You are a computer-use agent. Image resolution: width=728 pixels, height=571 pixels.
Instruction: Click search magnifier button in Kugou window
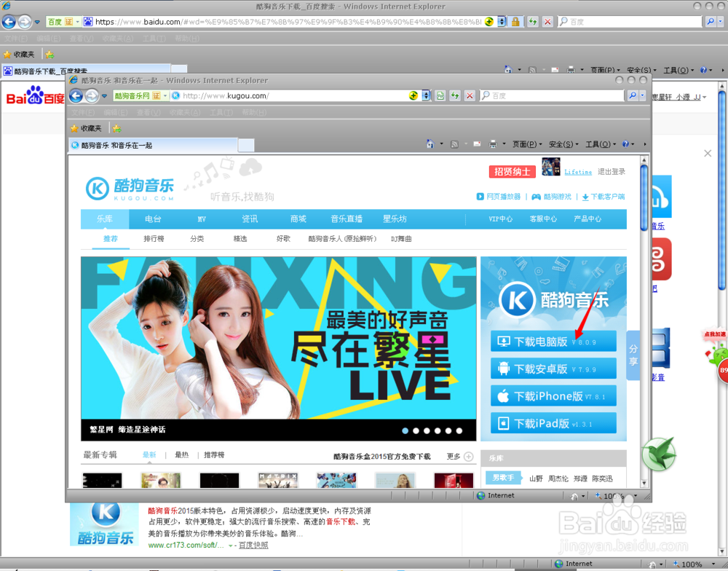(633, 95)
